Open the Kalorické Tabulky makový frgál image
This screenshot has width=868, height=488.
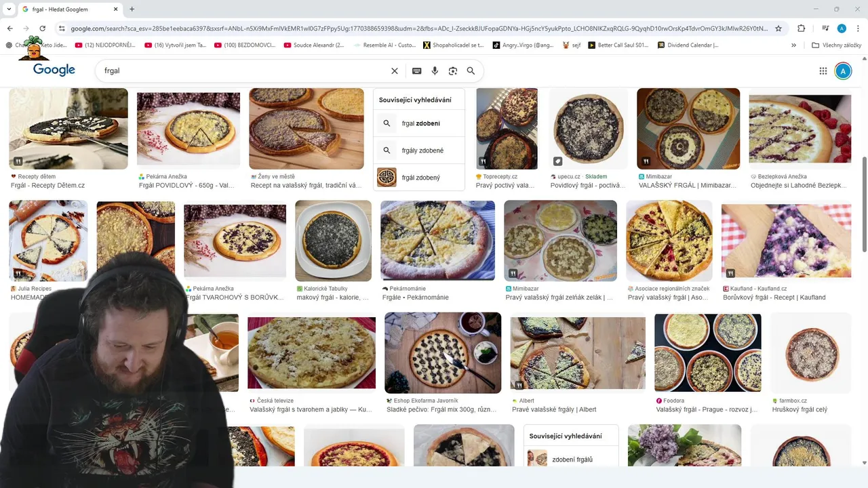click(x=333, y=241)
